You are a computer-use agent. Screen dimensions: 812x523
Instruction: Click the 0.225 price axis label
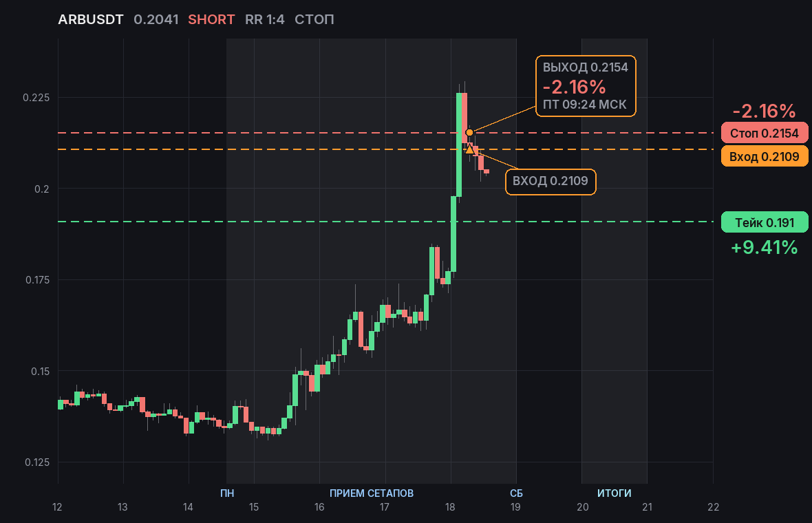[x=36, y=97]
